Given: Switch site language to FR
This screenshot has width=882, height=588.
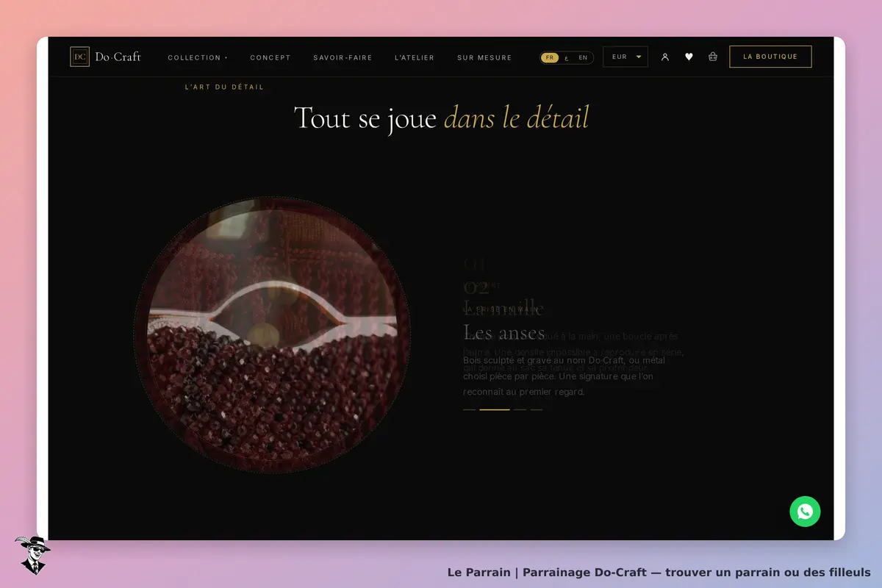Looking at the screenshot, I should coord(550,57).
